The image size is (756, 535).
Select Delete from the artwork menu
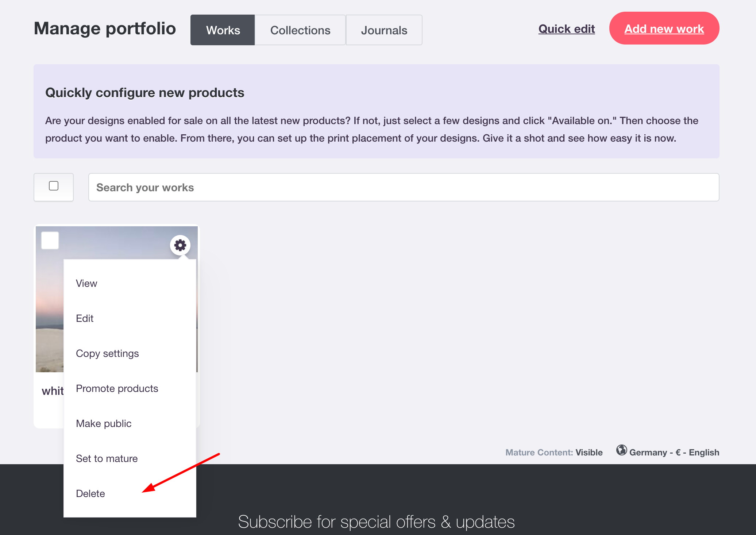90,493
